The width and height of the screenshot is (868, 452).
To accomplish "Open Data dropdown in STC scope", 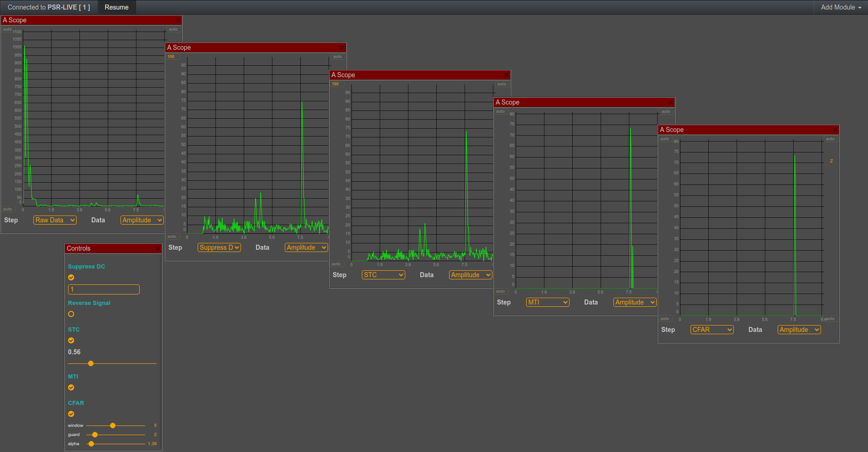I will pos(471,275).
